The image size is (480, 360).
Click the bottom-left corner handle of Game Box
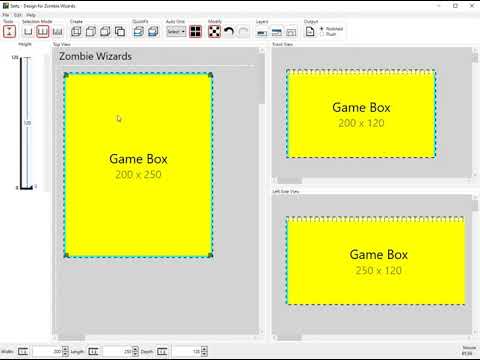[66, 255]
